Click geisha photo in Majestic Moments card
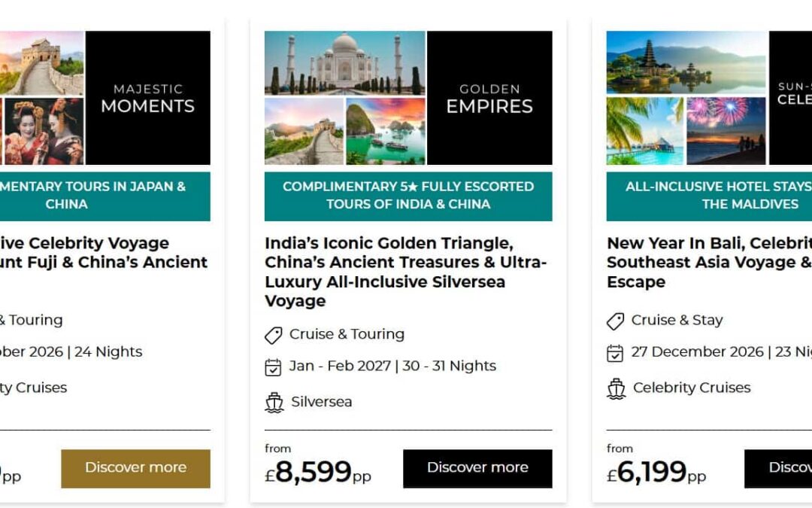 45,131
